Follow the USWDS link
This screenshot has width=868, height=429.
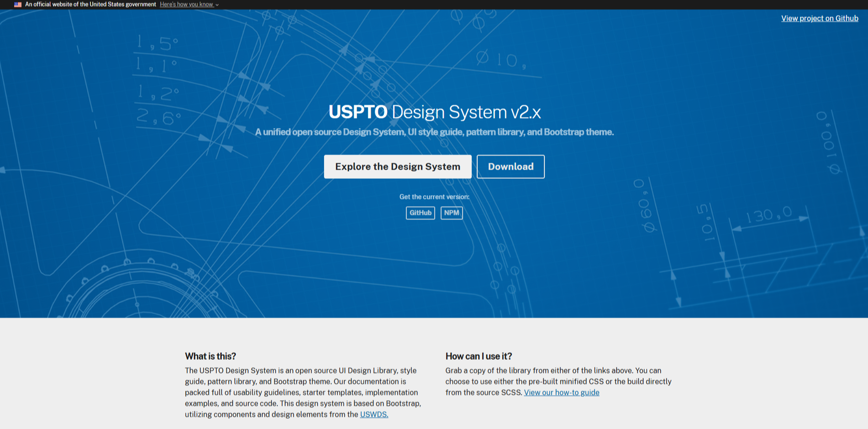pyautogui.click(x=374, y=414)
